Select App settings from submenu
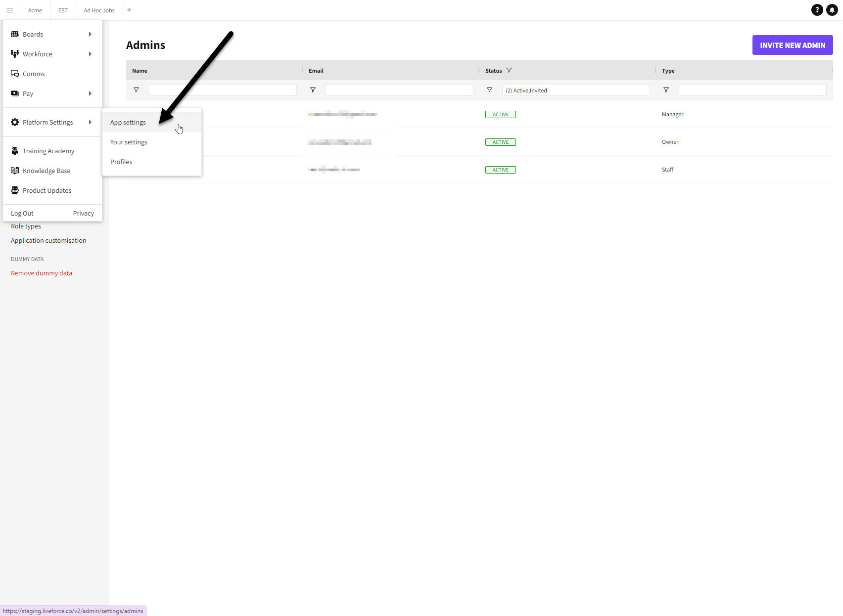Image resolution: width=843 pixels, height=616 pixels. click(x=152, y=122)
